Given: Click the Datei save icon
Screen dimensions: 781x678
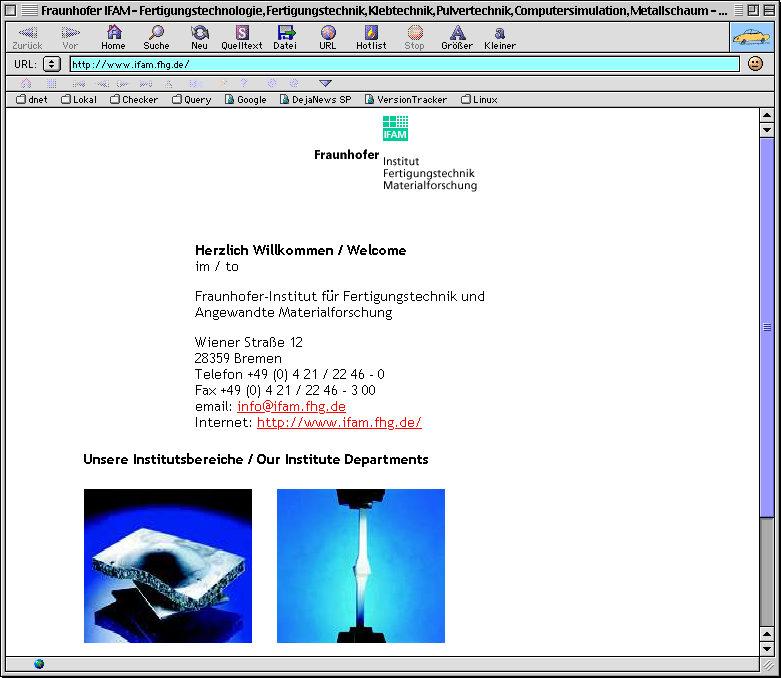Looking at the screenshot, I should [x=285, y=33].
